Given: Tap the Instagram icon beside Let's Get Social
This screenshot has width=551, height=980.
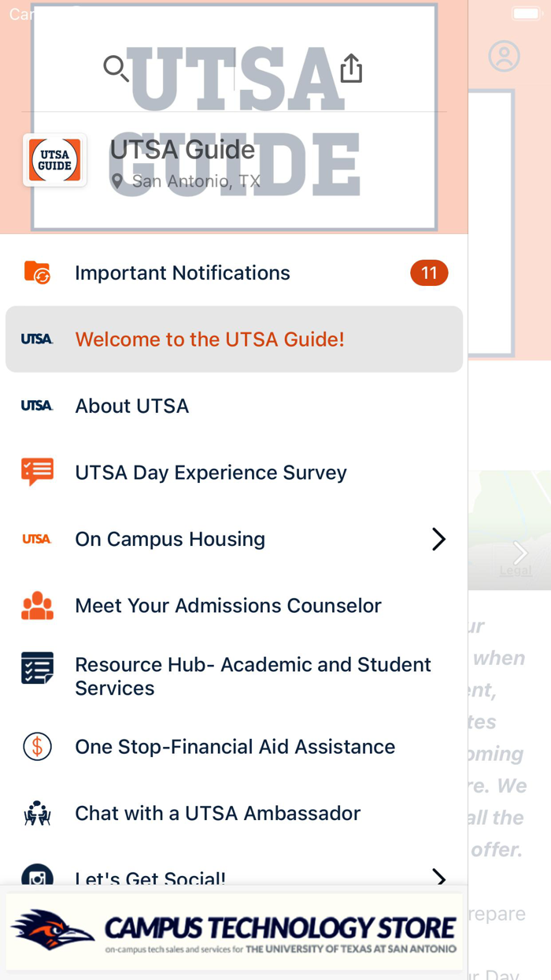Looking at the screenshot, I should click(37, 877).
